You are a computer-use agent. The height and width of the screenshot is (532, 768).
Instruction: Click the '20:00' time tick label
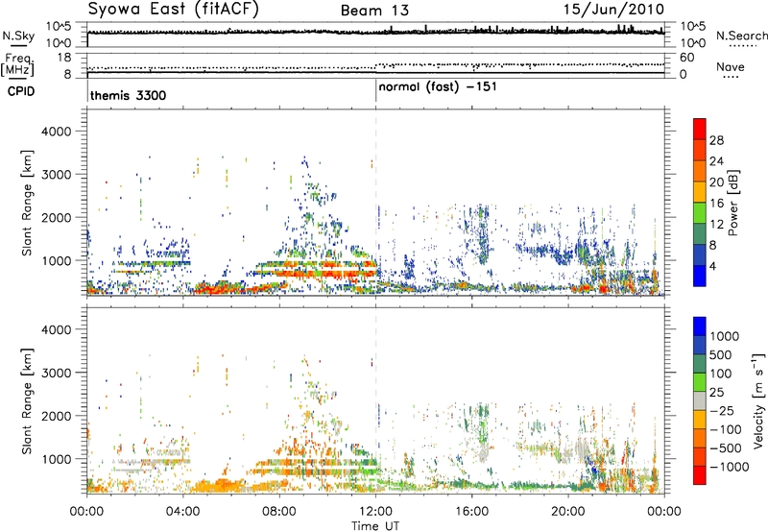pyautogui.click(x=568, y=512)
